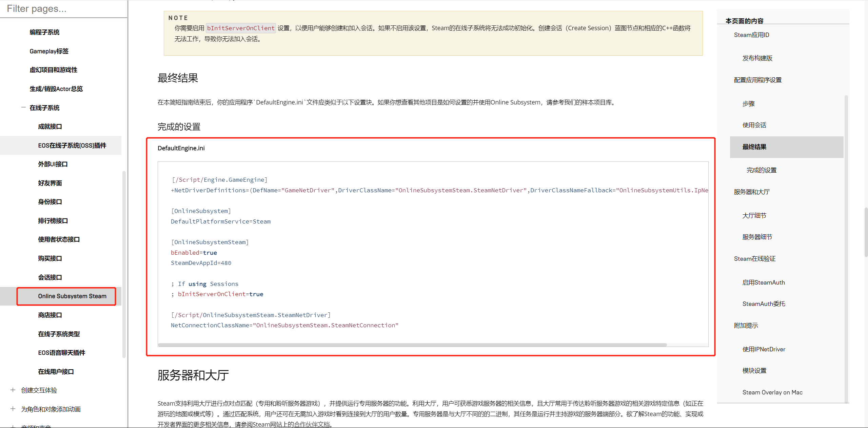Viewport: 868px width, 428px height.
Task: Open EOS在线子系统(OSS)插件 page
Action: (72, 145)
